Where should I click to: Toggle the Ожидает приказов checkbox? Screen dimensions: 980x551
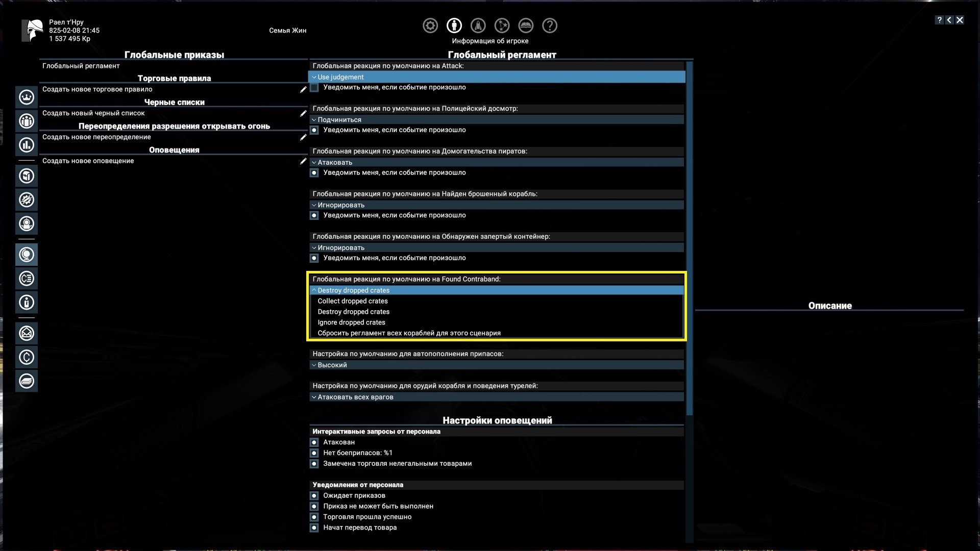314,496
